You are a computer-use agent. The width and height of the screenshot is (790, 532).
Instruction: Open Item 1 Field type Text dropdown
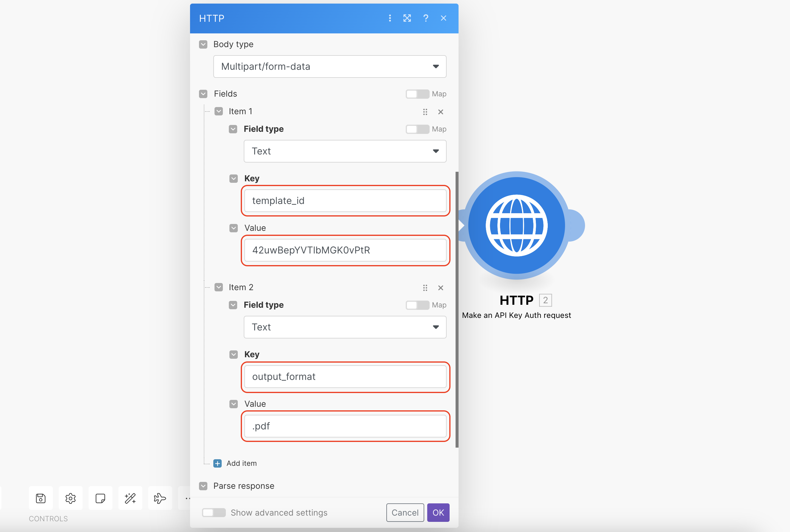[345, 151]
